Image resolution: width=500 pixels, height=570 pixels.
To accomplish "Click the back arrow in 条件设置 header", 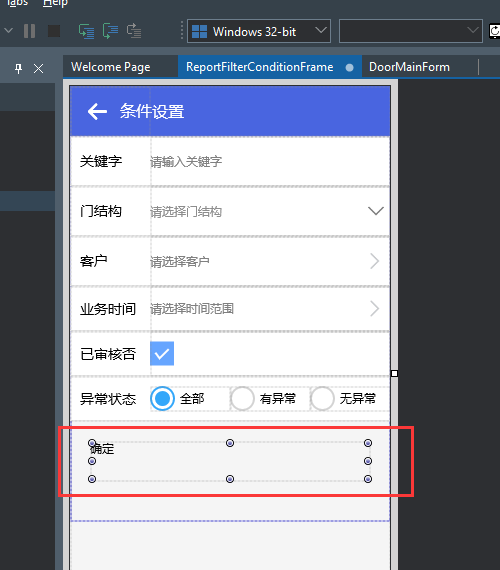I will tap(97, 111).
